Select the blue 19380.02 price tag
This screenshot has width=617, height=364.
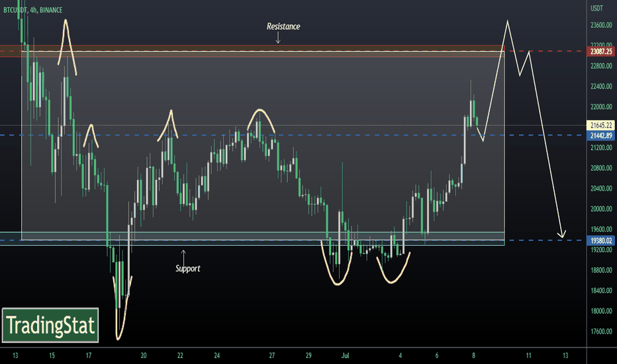pos(601,240)
